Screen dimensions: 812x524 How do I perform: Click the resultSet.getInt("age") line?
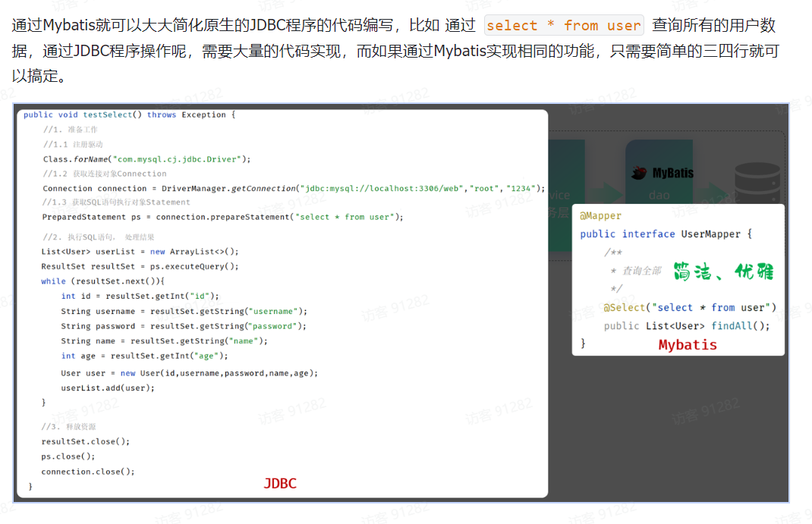[x=144, y=356]
